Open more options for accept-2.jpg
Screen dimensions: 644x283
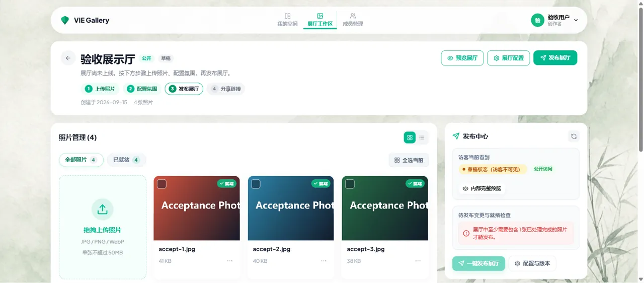[x=324, y=261]
